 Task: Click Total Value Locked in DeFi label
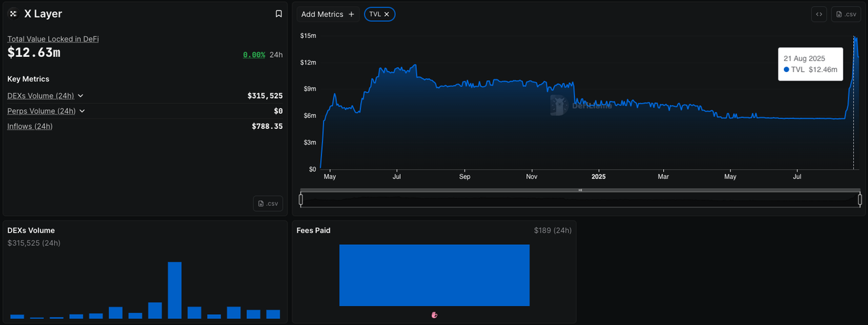(53, 39)
